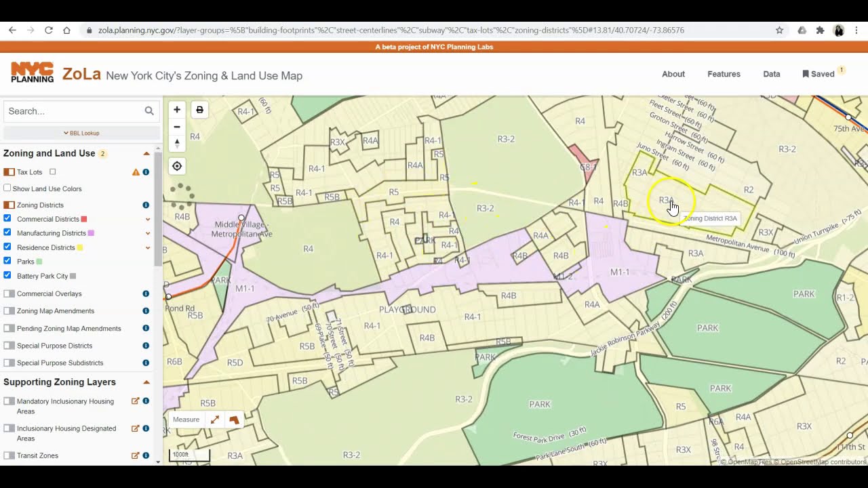Toggle the Zoning Districts layer
The height and width of the screenshot is (488, 868).
click(x=9, y=205)
